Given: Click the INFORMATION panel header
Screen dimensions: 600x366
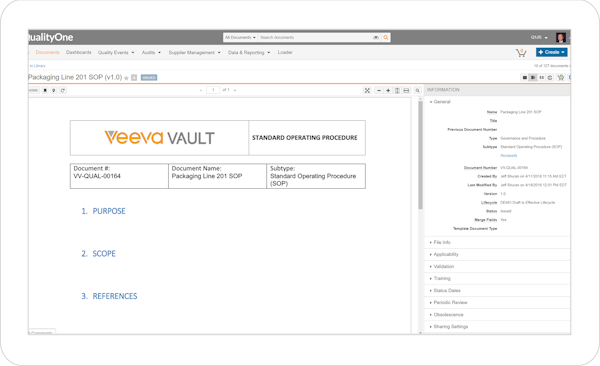Looking at the screenshot, I should click(x=497, y=90).
